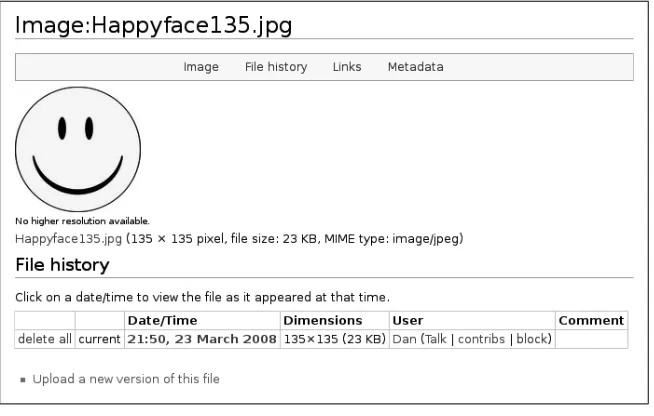Click the User column header
The width and height of the screenshot is (654, 416).
coord(472,320)
